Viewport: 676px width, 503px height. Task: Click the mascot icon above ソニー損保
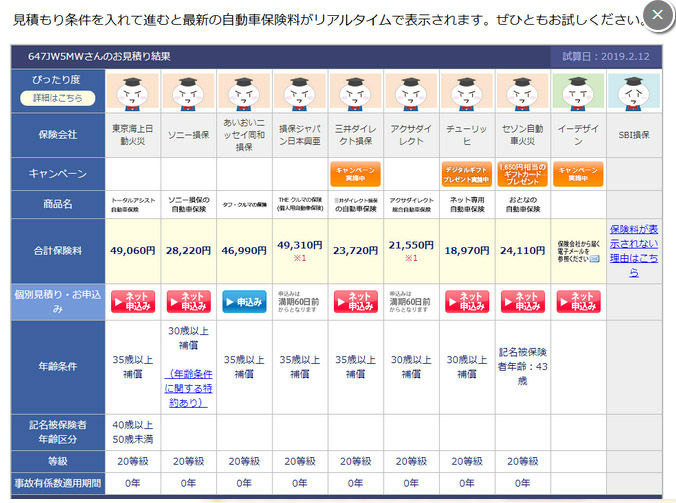(x=188, y=92)
